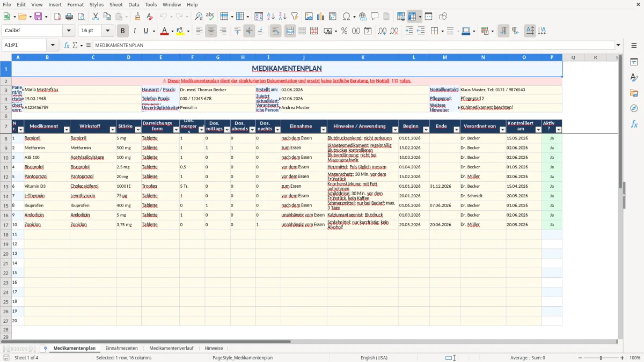644x362 pixels.
Task: Click the Copy icon
Action: (107, 17)
